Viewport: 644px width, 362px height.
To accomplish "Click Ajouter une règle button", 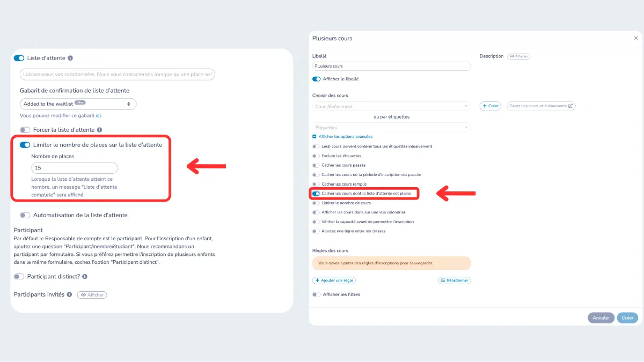I will 334,280.
